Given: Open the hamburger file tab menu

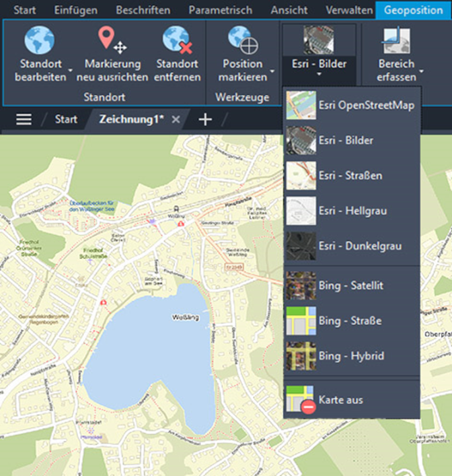Looking at the screenshot, I should (x=24, y=119).
